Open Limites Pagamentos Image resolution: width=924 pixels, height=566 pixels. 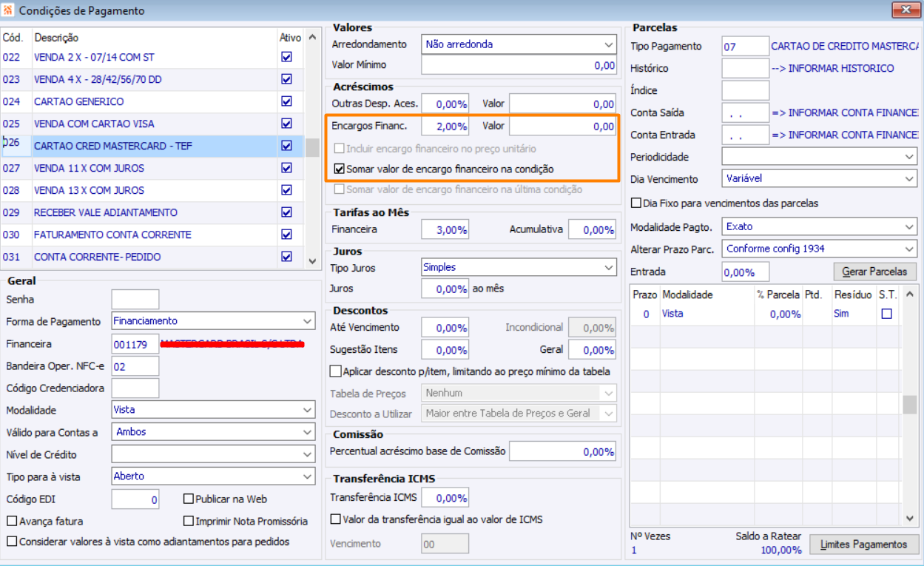click(x=863, y=545)
